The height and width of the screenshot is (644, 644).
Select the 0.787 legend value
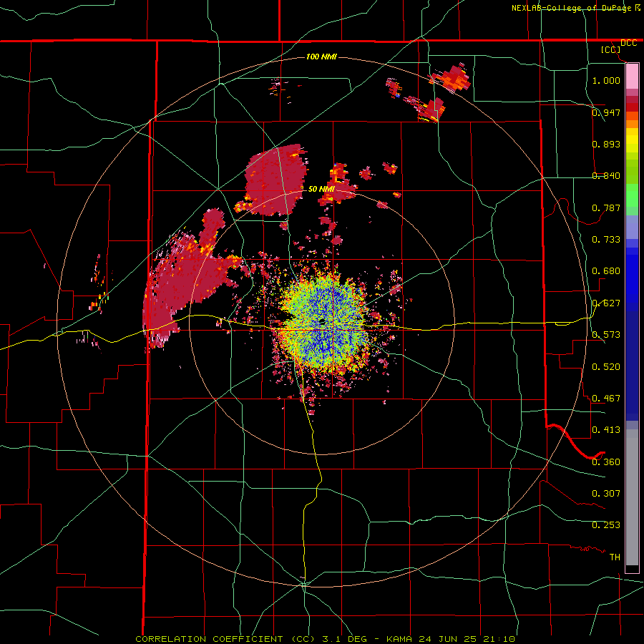(606, 208)
